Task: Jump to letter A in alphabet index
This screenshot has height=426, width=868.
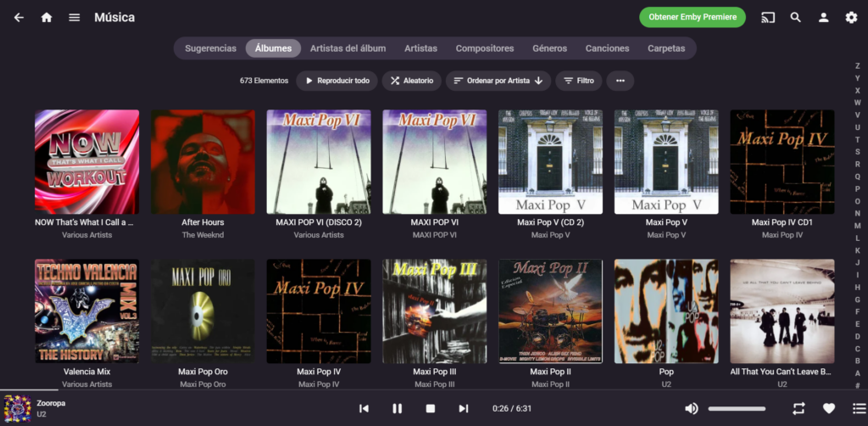Action: pos(858,373)
